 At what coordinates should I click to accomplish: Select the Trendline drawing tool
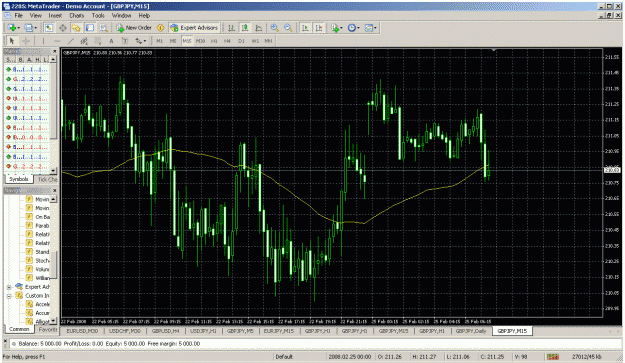71,41
